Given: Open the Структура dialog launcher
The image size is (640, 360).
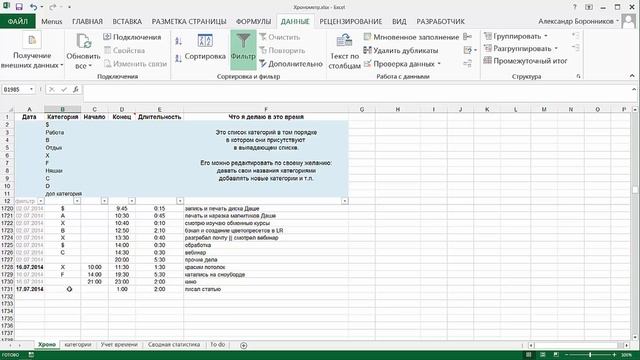Looking at the screenshot, I should click(578, 76).
